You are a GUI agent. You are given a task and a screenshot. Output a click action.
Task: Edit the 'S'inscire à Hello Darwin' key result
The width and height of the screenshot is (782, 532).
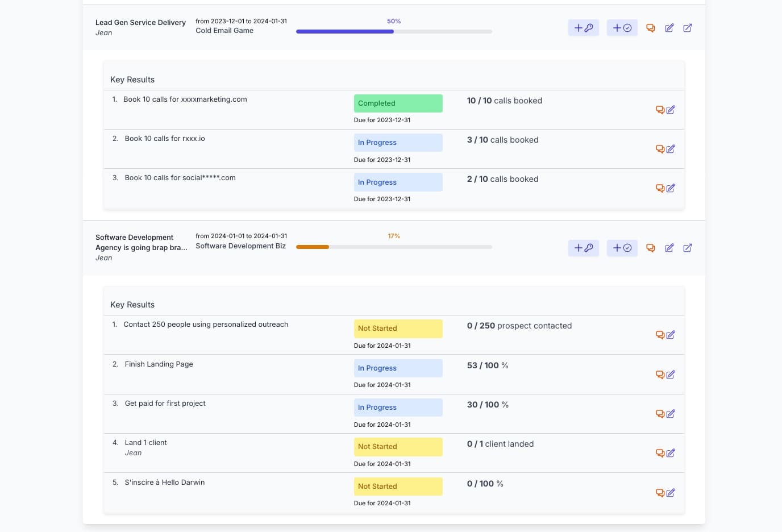[x=671, y=493]
